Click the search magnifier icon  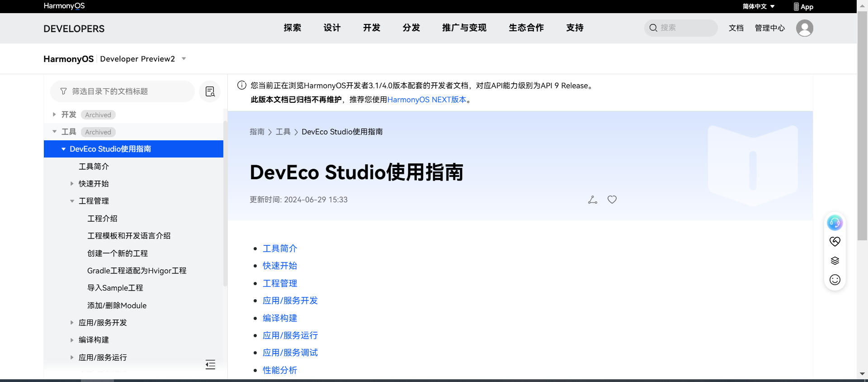[x=653, y=28]
